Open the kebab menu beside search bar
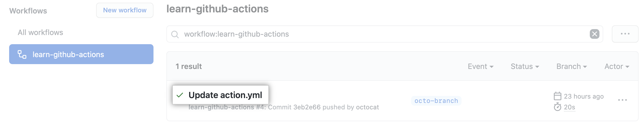This screenshot has height=125, width=644. click(x=625, y=34)
